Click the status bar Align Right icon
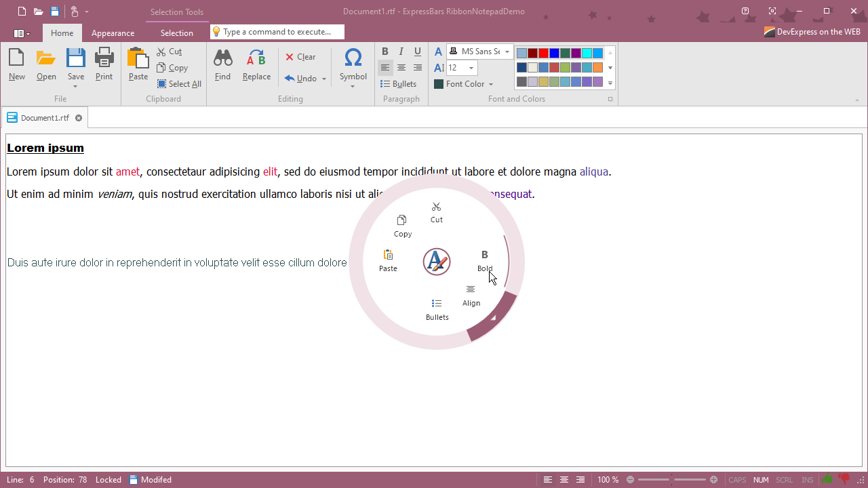Image resolution: width=868 pixels, height=488 pixels. point(580,480)
